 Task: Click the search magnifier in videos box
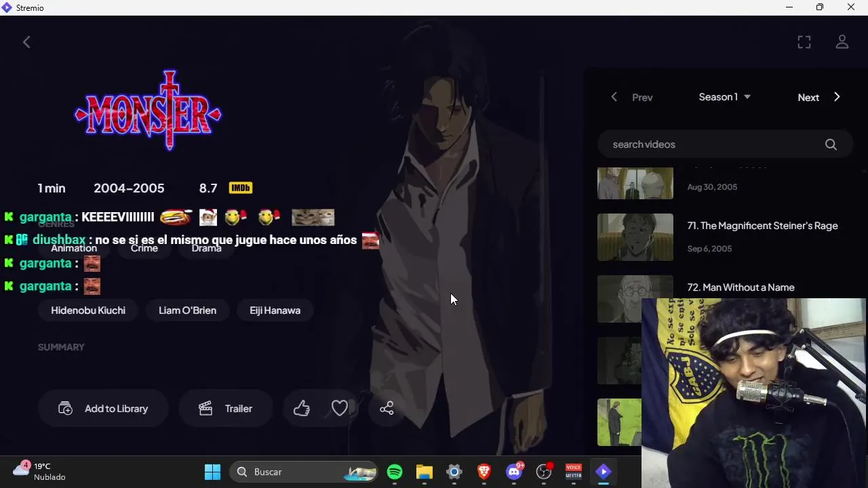click(x=831, y=144)
